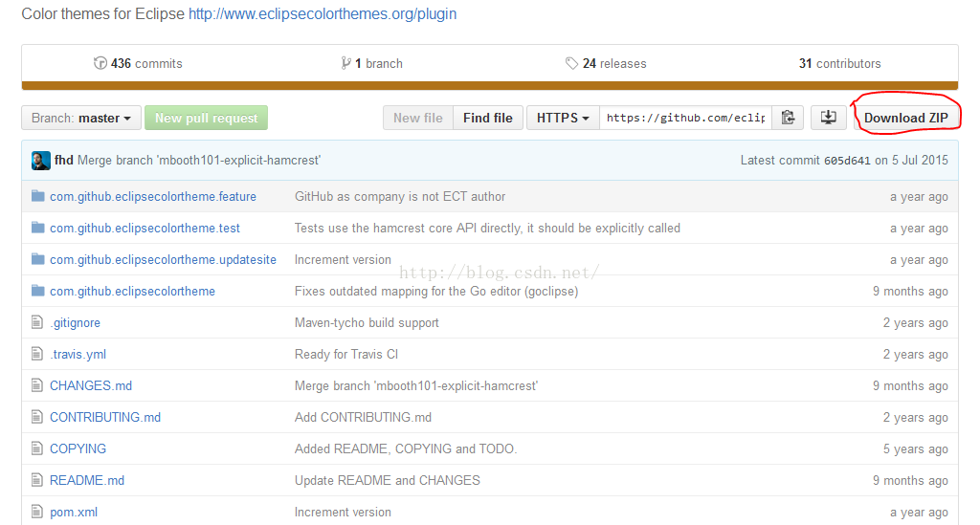Click the file icon beside .travis.yml

click(37, 354)
